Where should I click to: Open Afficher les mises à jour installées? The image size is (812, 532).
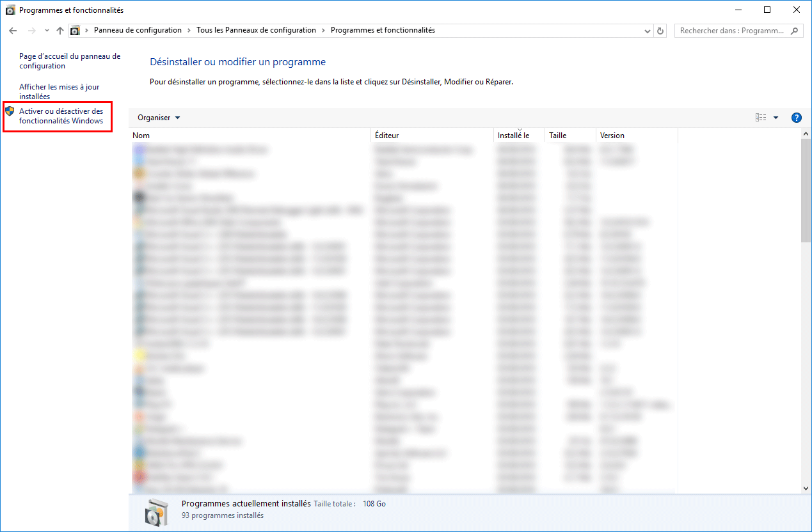60,92
